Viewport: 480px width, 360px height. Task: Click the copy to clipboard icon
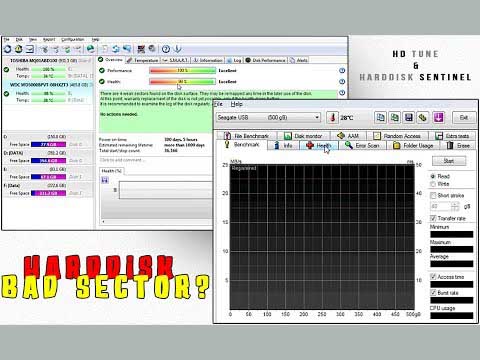point(380,117)
